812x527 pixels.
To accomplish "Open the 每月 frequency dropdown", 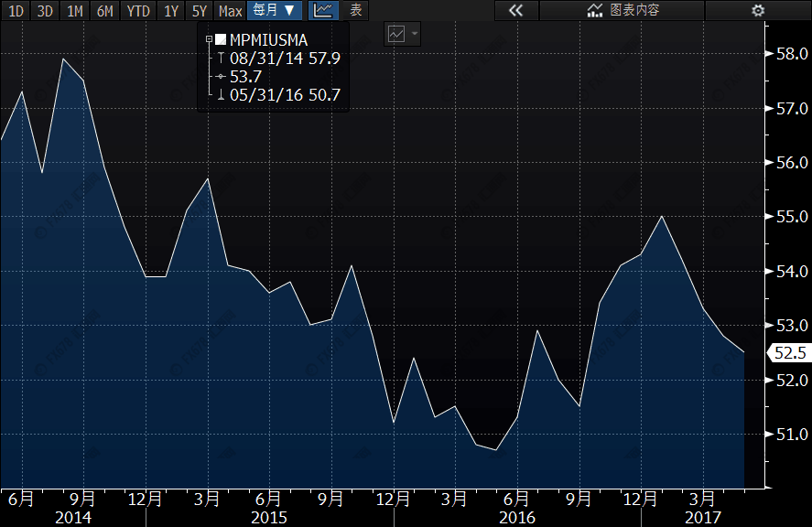I will (274, 11).
